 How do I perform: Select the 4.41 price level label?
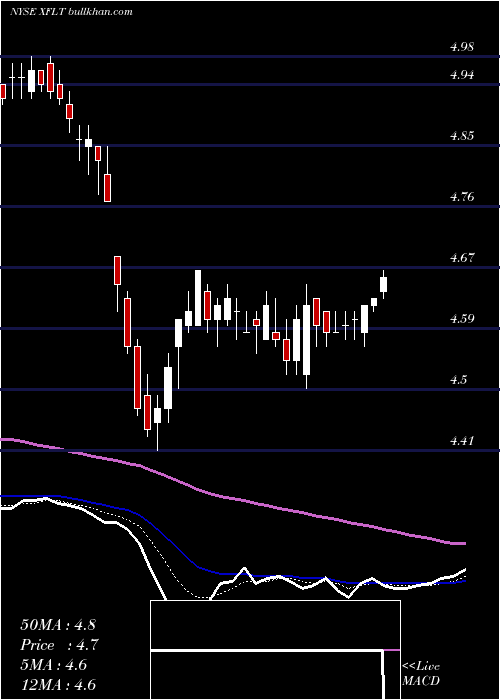pos(462,441)
